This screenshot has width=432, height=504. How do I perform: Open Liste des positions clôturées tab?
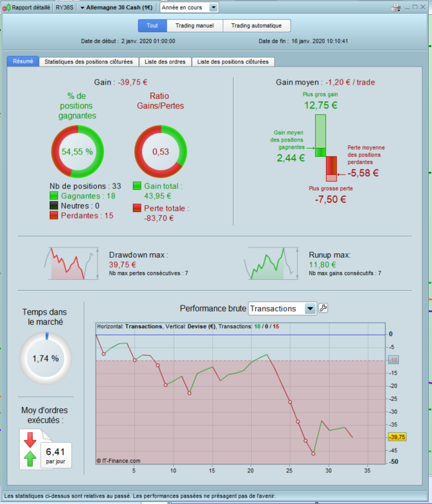(233, 62)
